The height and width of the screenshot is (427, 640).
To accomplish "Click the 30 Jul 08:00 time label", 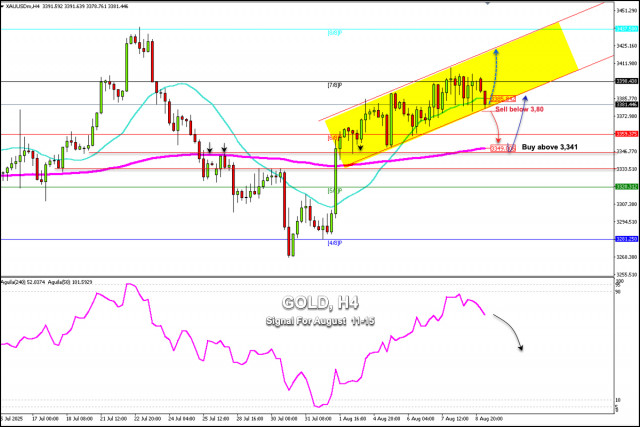I will pyautogui.click(x=284, y=419).
